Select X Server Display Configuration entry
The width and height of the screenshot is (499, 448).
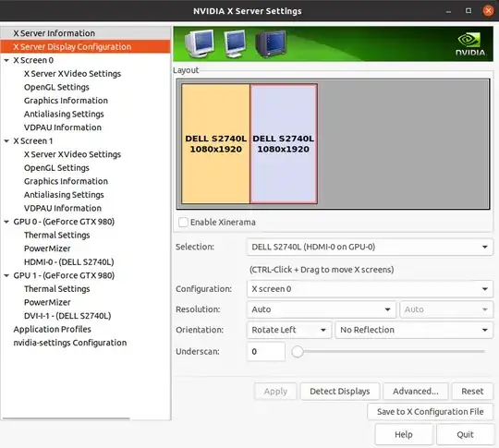tap(86, 46)
